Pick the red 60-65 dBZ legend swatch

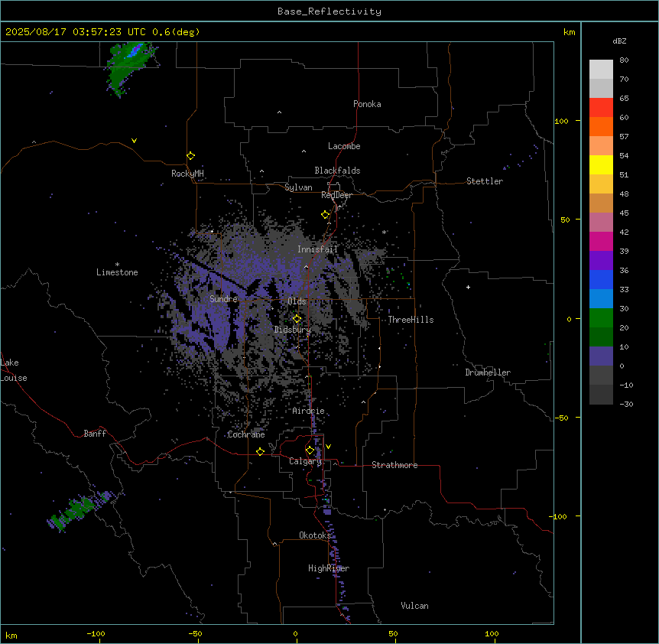point(601,108)
